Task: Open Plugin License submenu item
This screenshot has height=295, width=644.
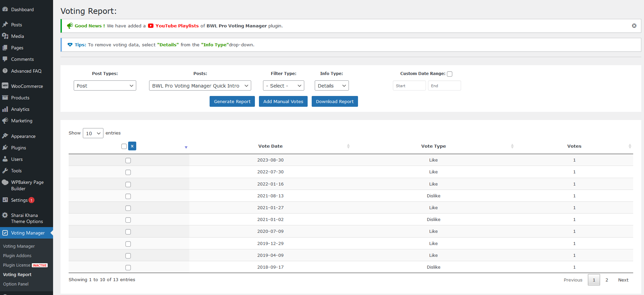Action: (x=17, y=265)
